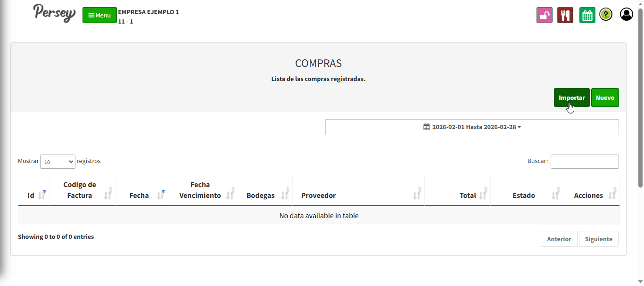
Task: Click the Importar button
Action: pos(571,98)
